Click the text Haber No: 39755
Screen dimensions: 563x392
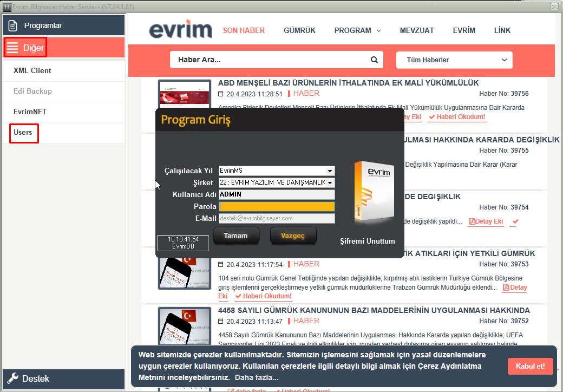coord(504,151)
